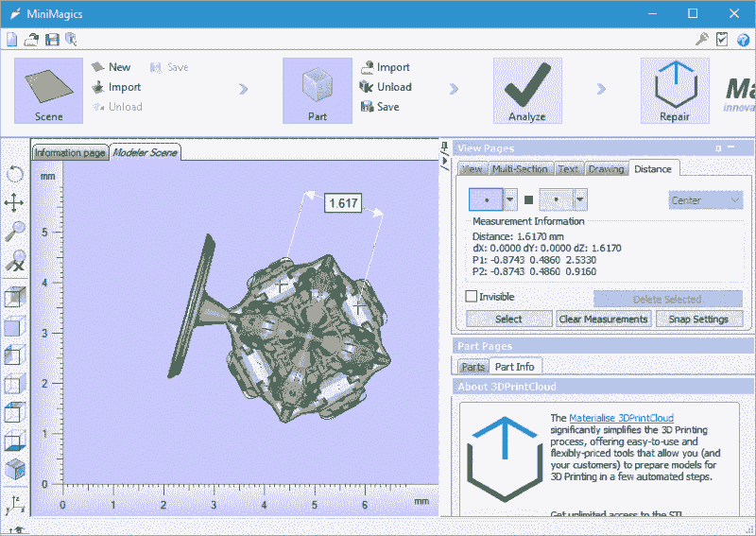Click the Delete Selected button
Viewport: 756px width, 536px height.
(x=667, y=299)
